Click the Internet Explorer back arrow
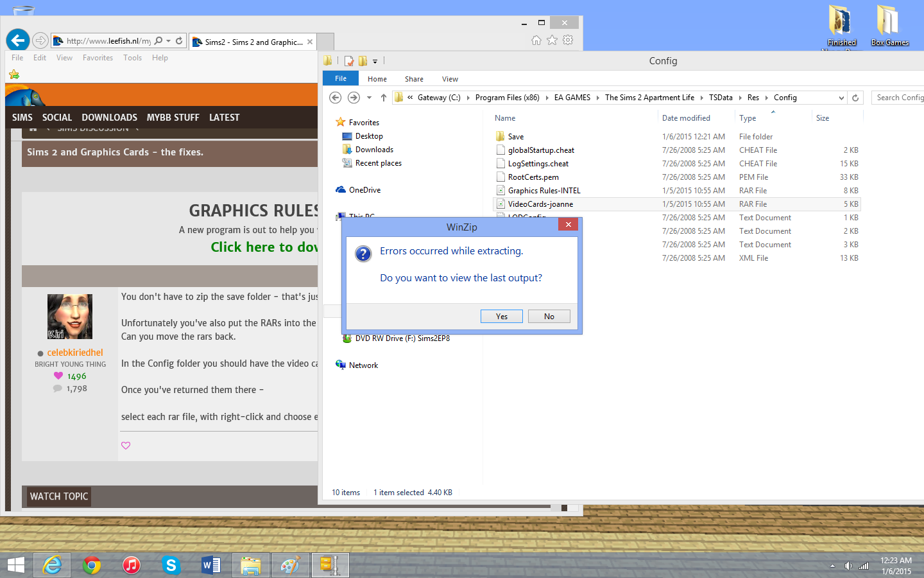Viewport: 924px width, 578px height. coord(18,40)
